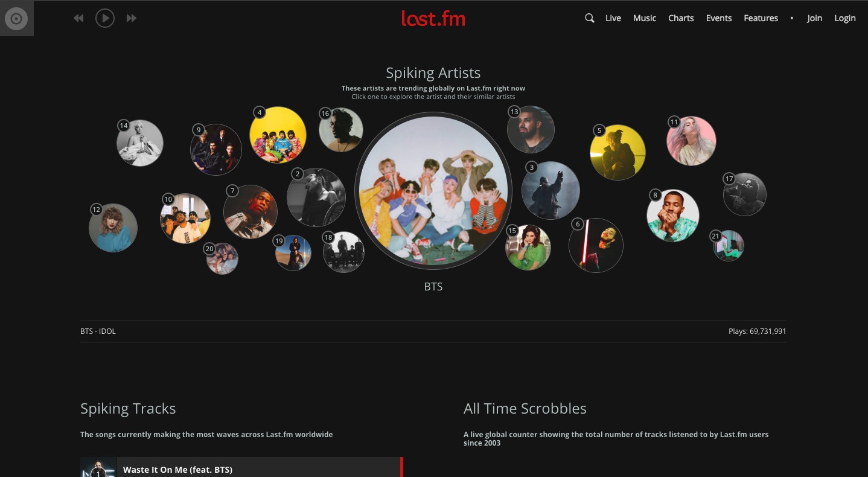This screenshot has width=868, height=477.
Task: Skip to next track in player
Action: click(x=131, y=18)
